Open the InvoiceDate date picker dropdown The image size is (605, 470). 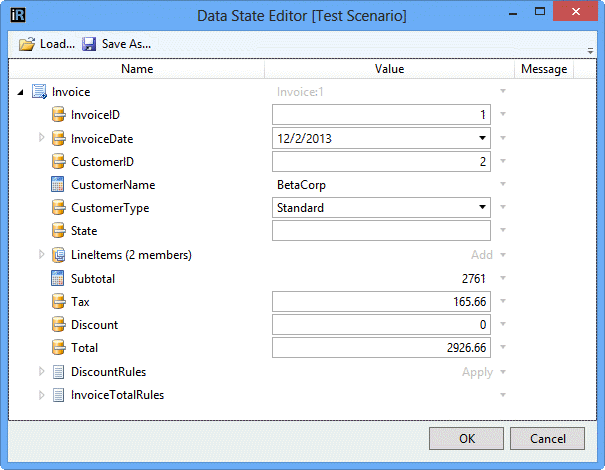(483, 138)
